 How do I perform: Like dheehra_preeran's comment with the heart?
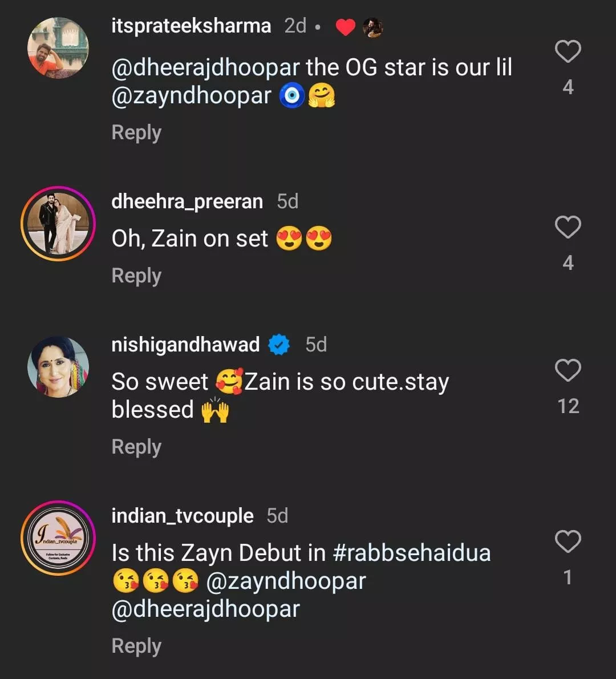tap(568, 228)
